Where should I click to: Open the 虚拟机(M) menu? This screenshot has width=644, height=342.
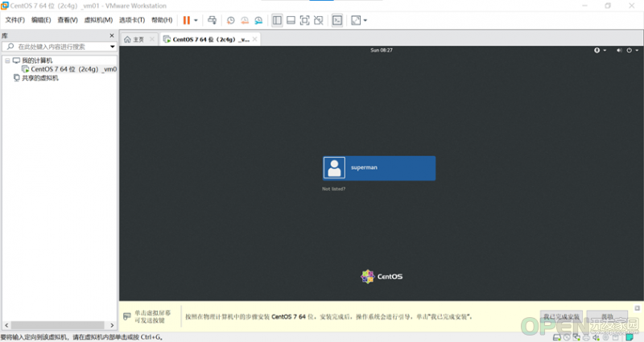98,20
